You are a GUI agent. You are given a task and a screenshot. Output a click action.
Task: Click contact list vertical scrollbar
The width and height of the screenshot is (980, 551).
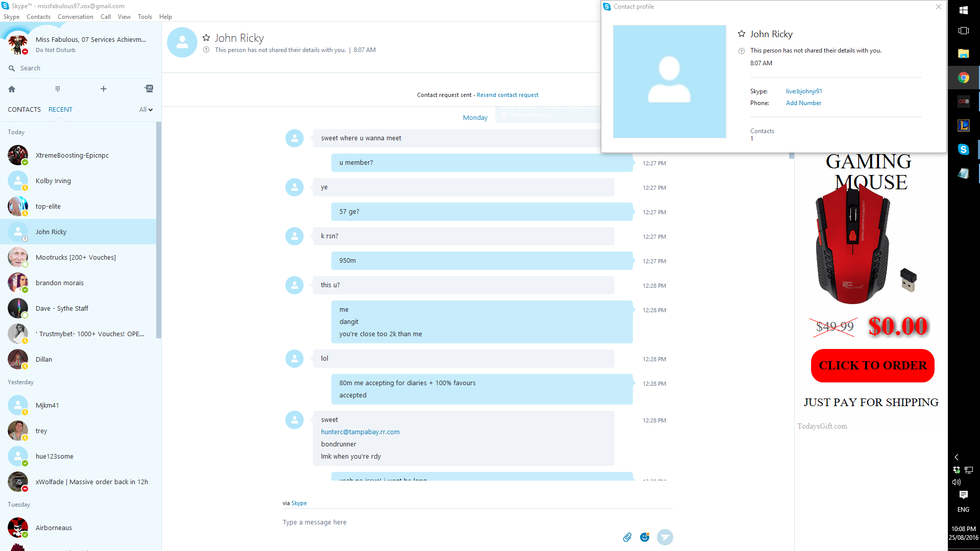click(x=159, y=230)
